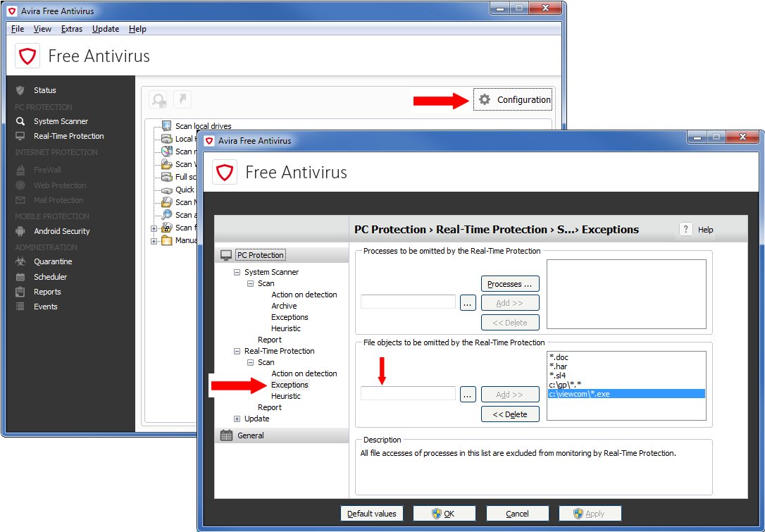Click the FireWall icon in sidebar
Viewport: 765px width, 532px height.
[x=20, y=170]
